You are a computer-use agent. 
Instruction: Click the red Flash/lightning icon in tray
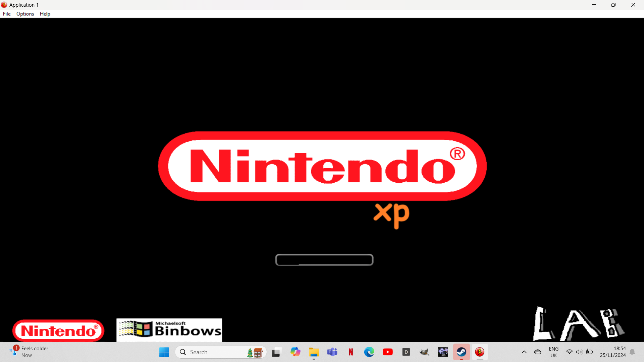click(479, 352)
